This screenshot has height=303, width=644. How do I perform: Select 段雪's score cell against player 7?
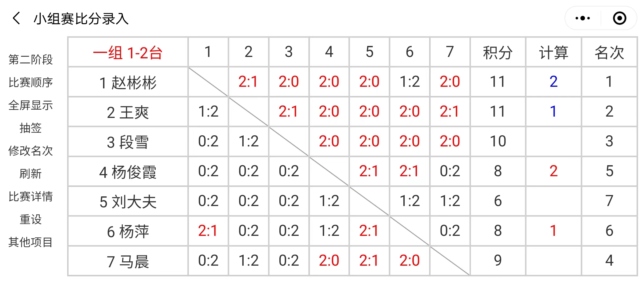(450, 141)
